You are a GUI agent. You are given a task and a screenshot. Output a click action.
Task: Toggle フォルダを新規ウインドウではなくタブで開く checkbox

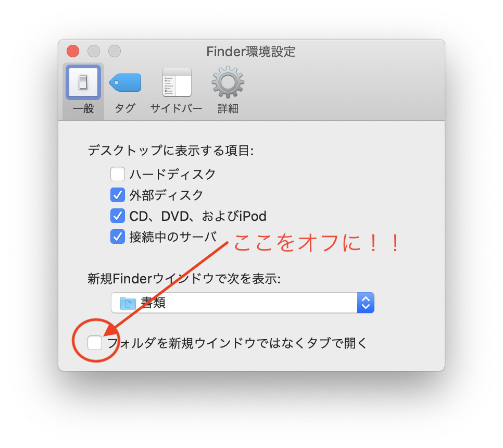click(95, 343)
